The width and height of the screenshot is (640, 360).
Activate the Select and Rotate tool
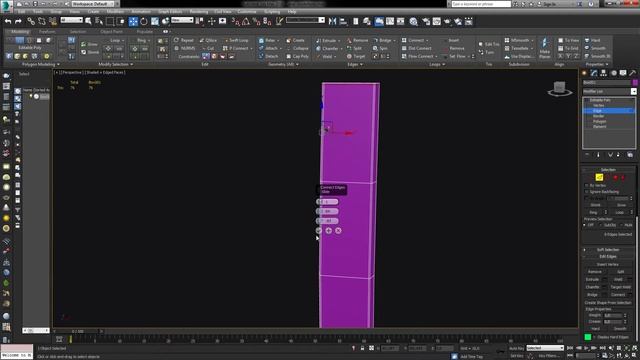(144, 21)
